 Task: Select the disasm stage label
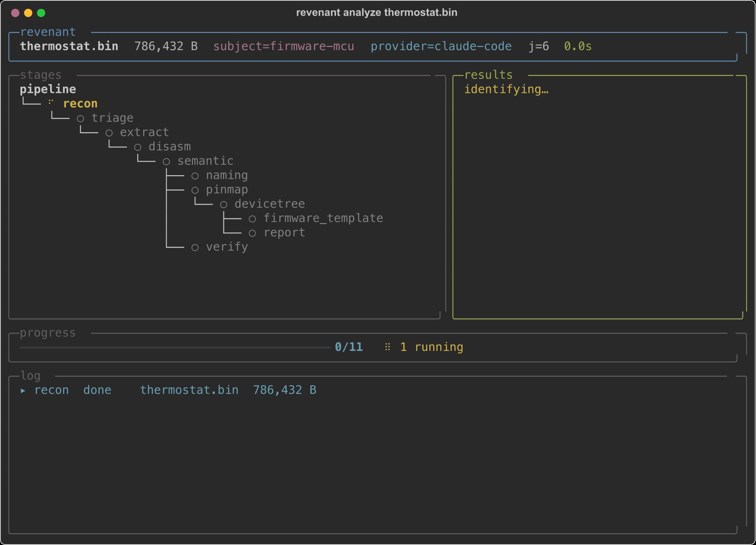[x=170, y=147]
